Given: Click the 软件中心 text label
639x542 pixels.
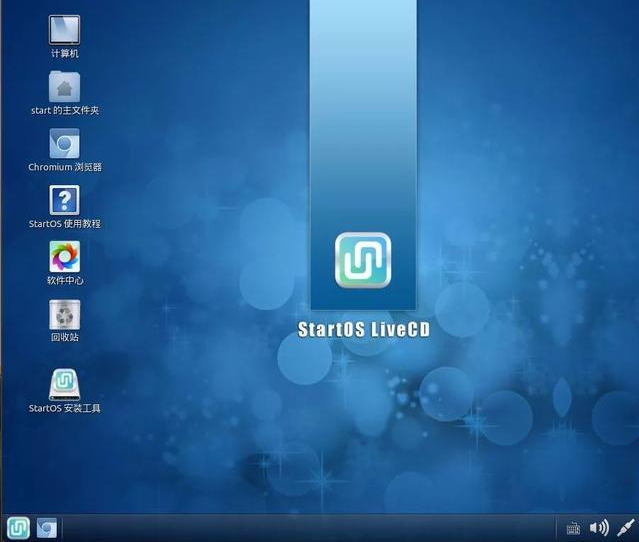Looking at the screenshot, I should 64,281.
